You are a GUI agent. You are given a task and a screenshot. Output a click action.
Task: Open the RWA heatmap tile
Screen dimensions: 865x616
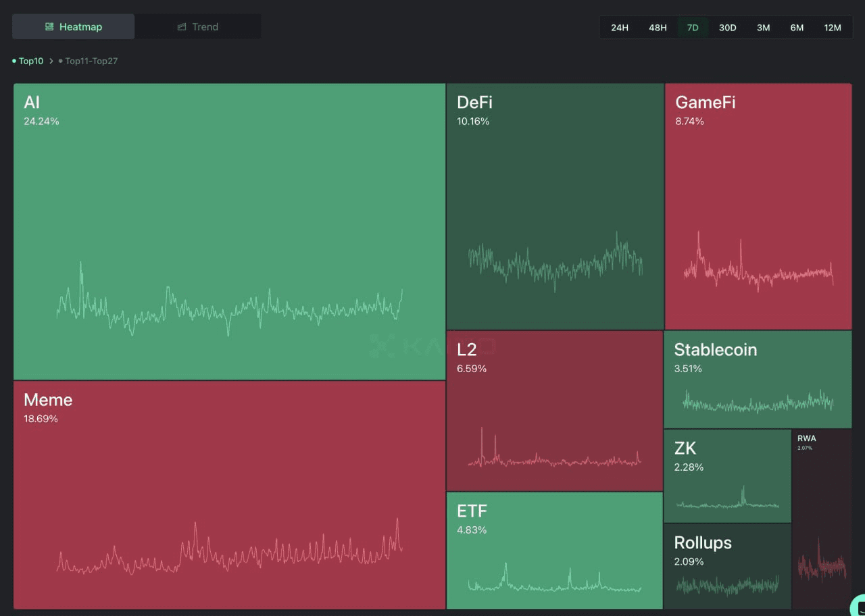click(822, 519)
